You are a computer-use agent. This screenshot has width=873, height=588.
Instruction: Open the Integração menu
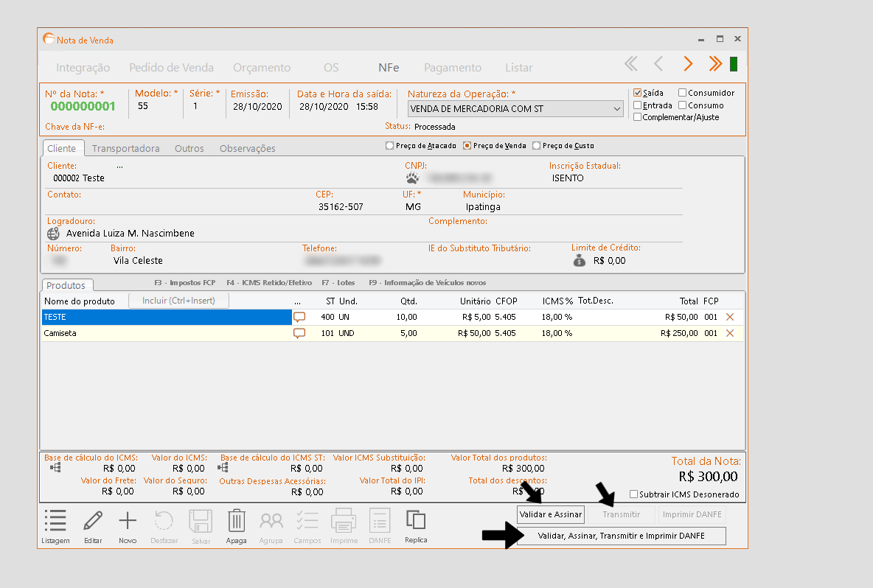coord(83,67)
